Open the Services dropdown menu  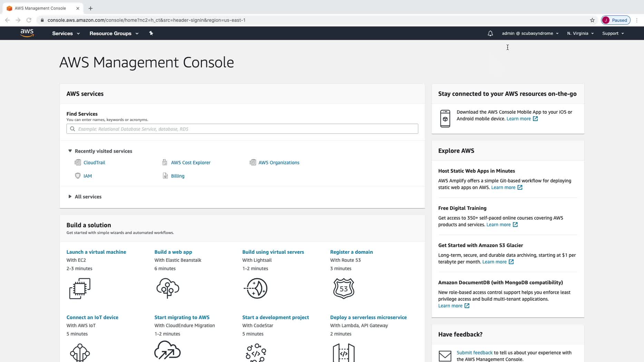[66, 33]
